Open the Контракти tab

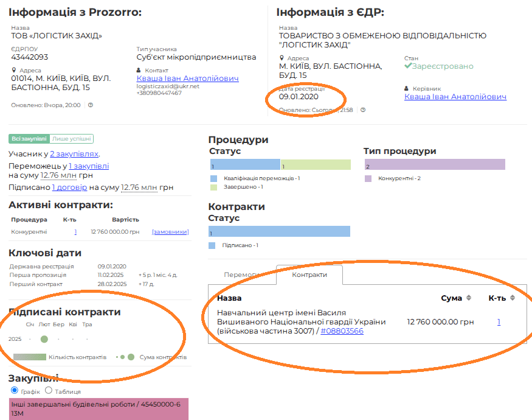(309, 275)
